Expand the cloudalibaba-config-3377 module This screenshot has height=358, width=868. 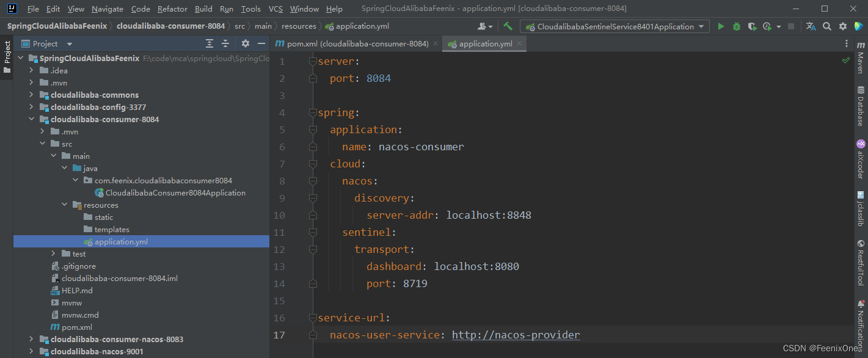[x=31, y=107]
